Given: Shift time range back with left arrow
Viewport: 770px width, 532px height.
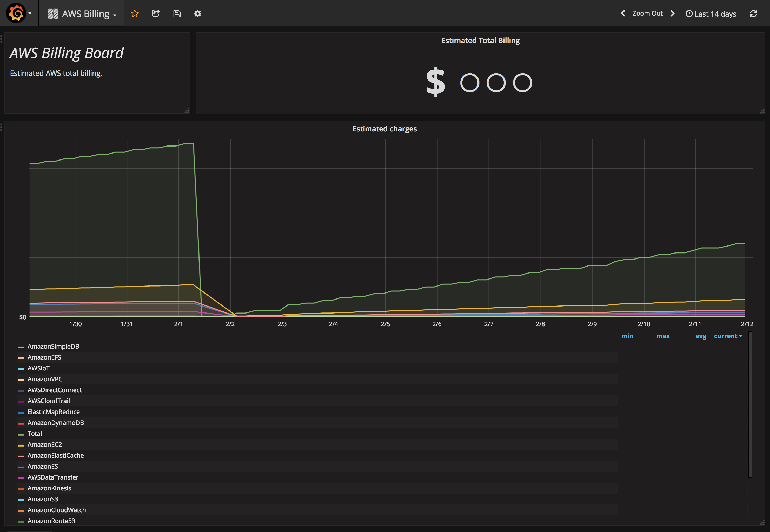Looking at the screenshot, I should [623, 13].
